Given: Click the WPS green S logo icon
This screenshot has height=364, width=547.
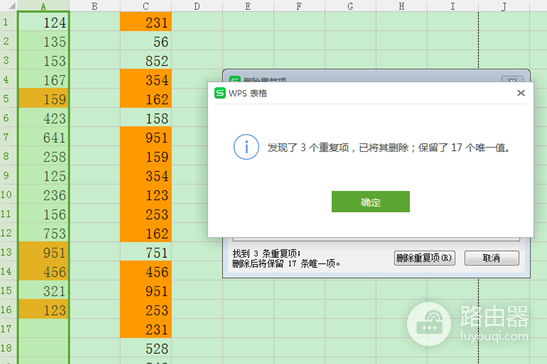Looking at the screenshot, I should pyautogui.click(x=220, y=93).
